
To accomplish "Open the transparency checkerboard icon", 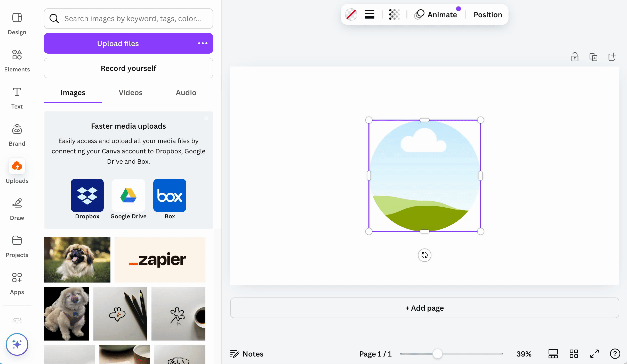I will pos(394,14).
